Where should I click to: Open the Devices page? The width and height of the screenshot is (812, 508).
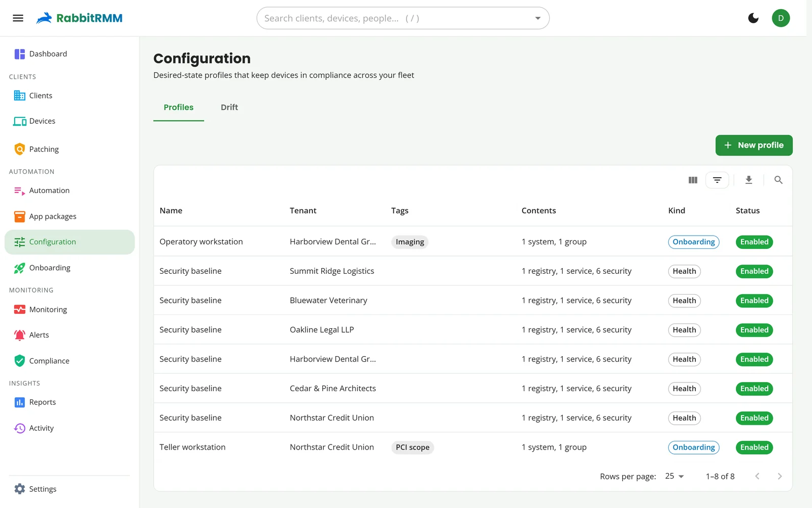(x=70, y=121)
